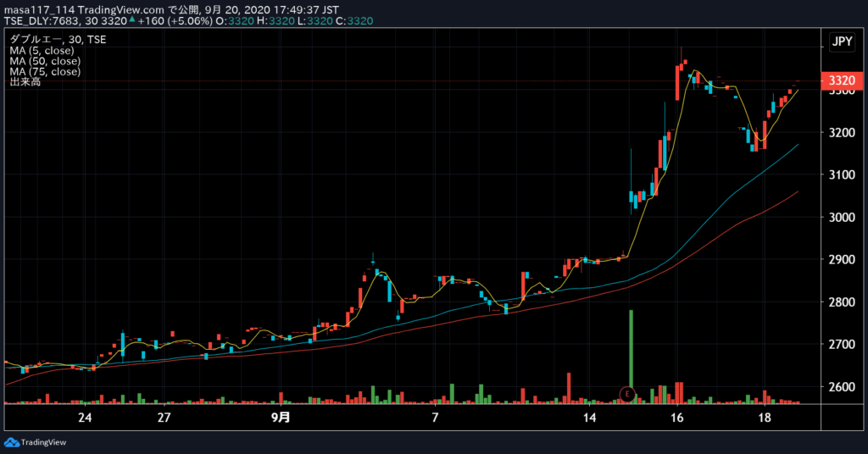Click the TradingView cloud logo icon

coord(12,442)
